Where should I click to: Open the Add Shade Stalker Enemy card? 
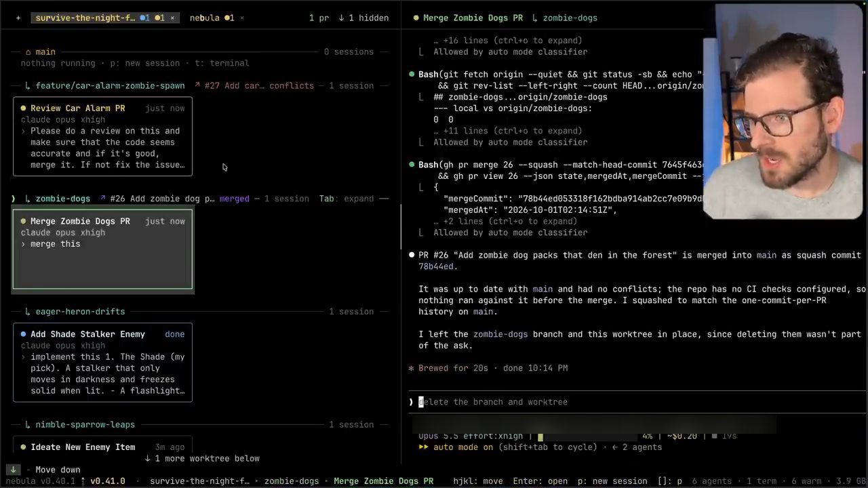pos(102,362)
